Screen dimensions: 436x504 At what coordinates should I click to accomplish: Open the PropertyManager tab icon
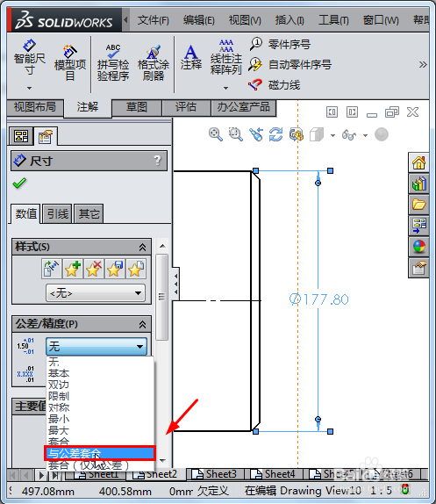point(46,137)
